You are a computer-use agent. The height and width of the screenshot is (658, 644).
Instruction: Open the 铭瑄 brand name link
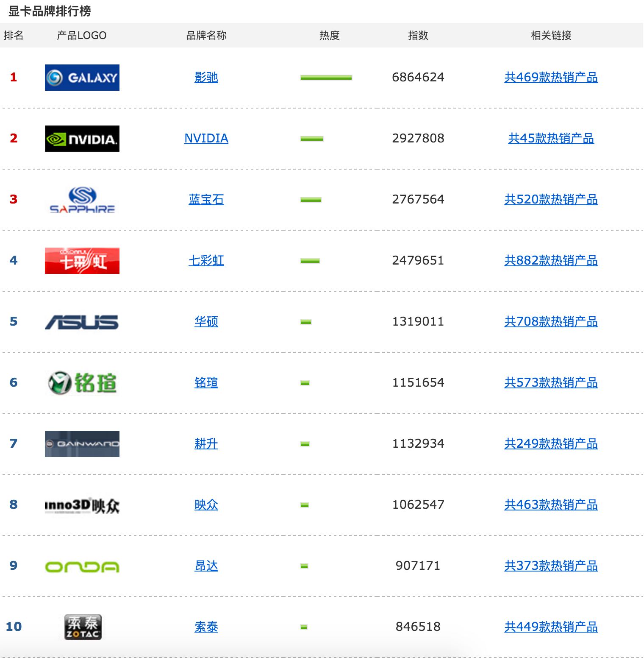(x=206, y=383)
